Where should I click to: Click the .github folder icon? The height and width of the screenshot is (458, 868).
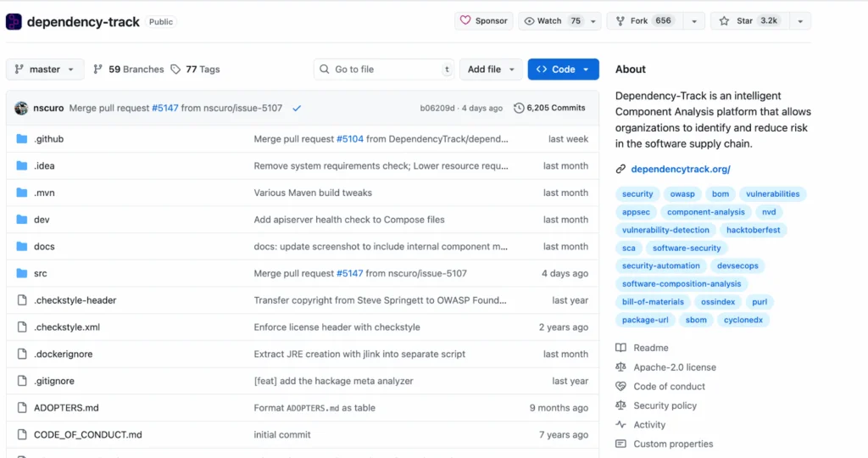click(x=21, y=139)
